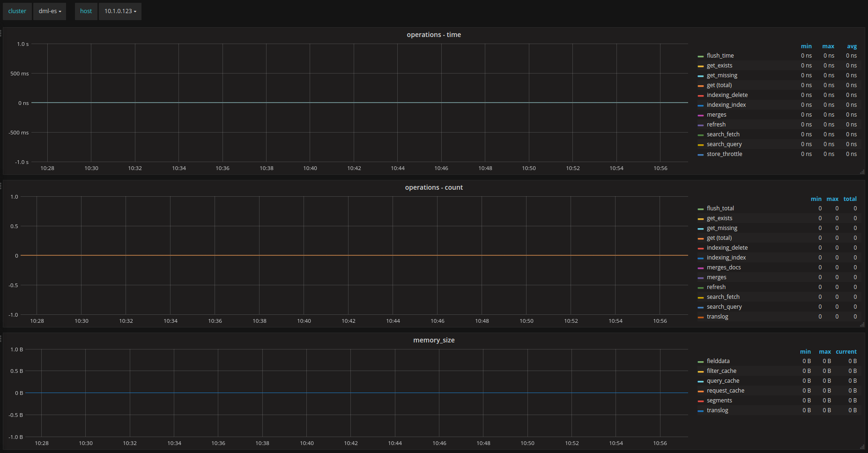Open color picker for merges_docs swatch

click(x=701, y=268)
